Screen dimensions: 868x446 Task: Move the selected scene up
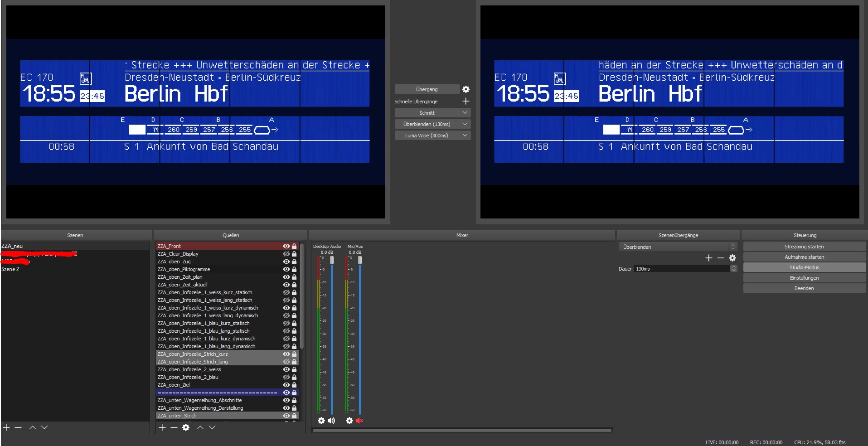(x=33, y=427)
